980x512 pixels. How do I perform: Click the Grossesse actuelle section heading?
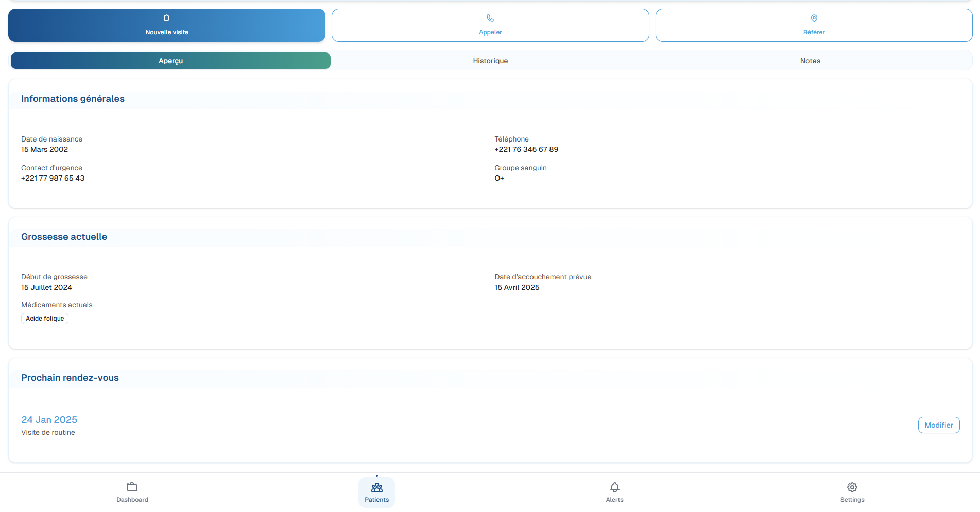point(64,237)
